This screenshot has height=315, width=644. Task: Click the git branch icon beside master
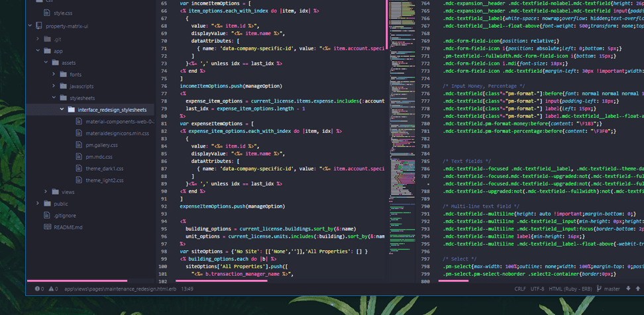point(599,289)
